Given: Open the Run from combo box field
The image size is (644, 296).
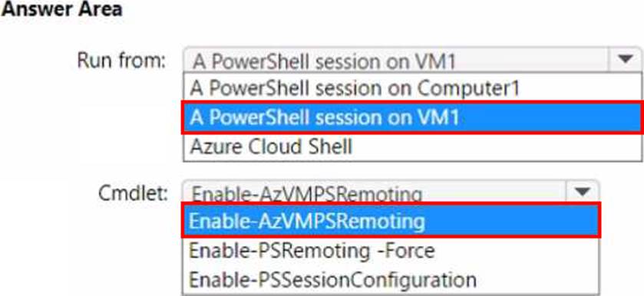Looking at the screenshot, I should (412, 61).
